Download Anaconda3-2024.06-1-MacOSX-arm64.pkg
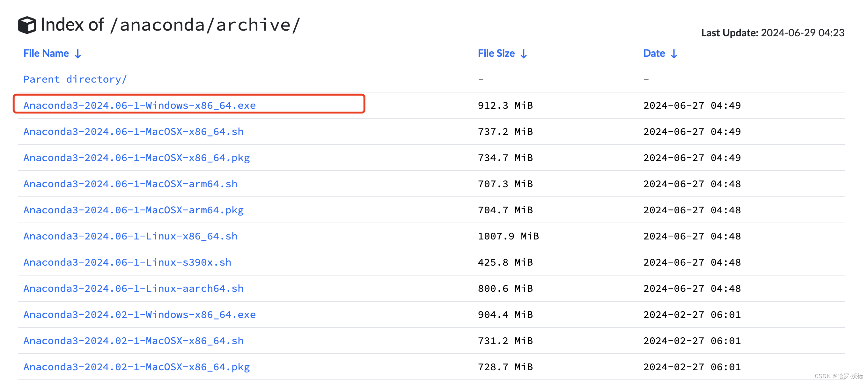The image size is (868, 382). point(133,210)
